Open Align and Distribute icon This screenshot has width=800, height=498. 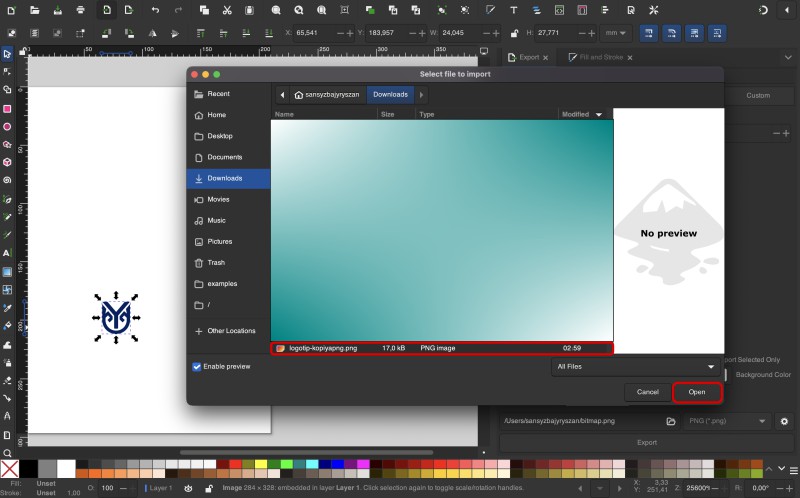[605, 10]
